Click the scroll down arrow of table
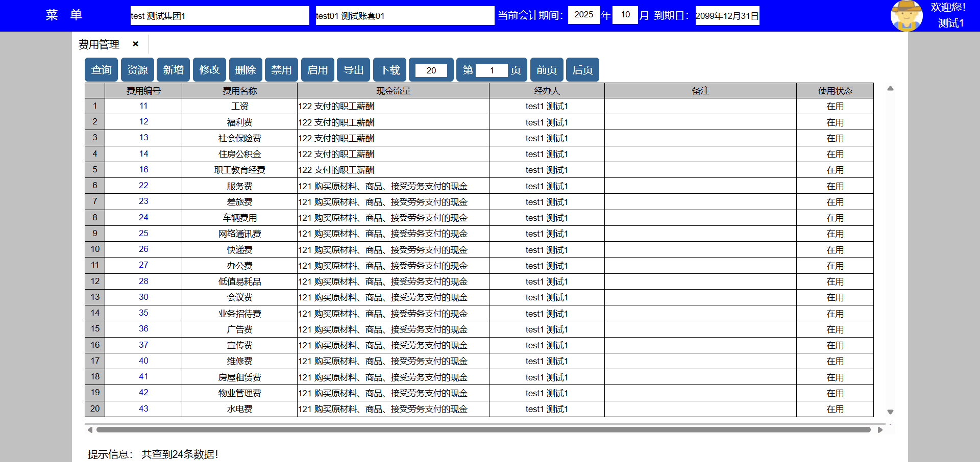 (890, 412)
